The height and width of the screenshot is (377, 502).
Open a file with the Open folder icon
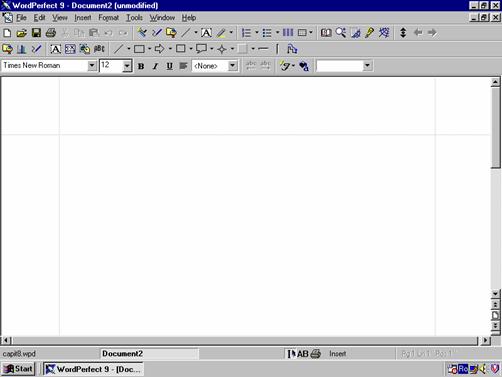click(x=22, y=33)
